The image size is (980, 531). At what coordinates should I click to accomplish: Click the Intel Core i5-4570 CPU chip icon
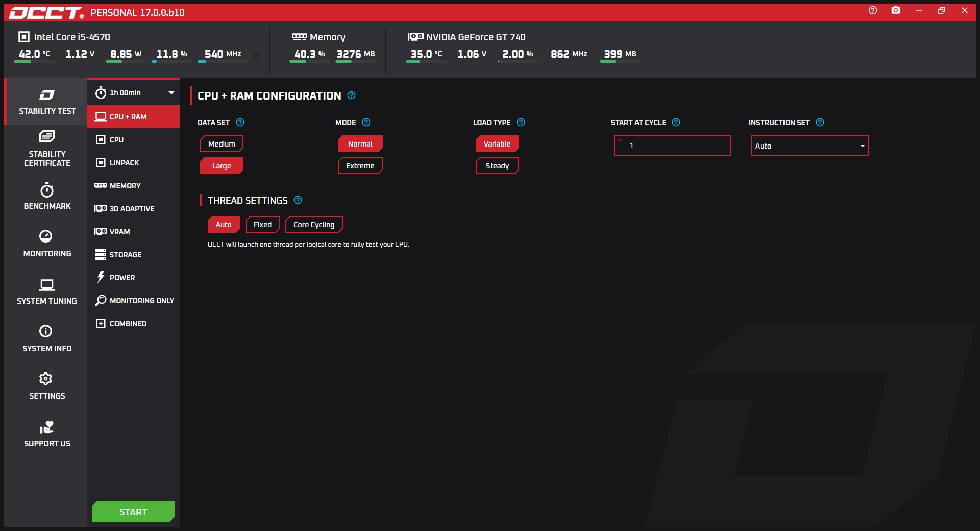coord(23,37)
